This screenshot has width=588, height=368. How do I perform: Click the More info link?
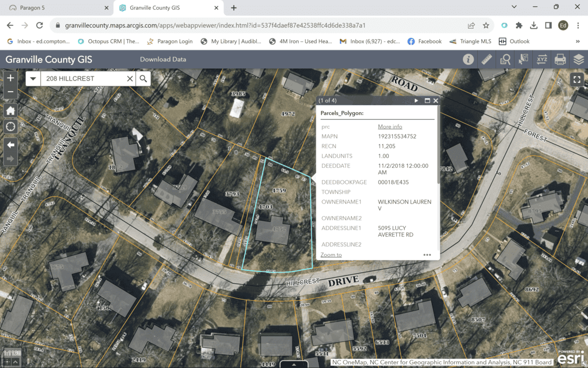(x=390, y=126)
